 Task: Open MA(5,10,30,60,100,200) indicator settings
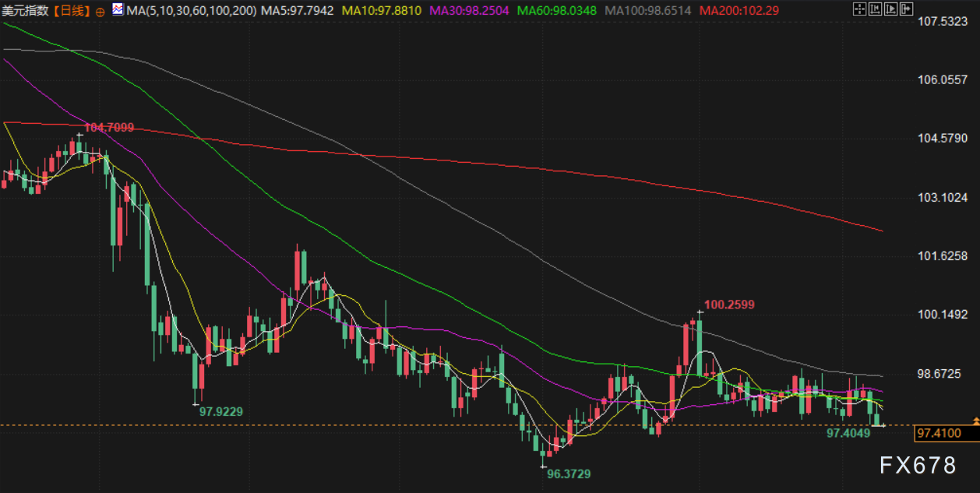tap(191, 11)
